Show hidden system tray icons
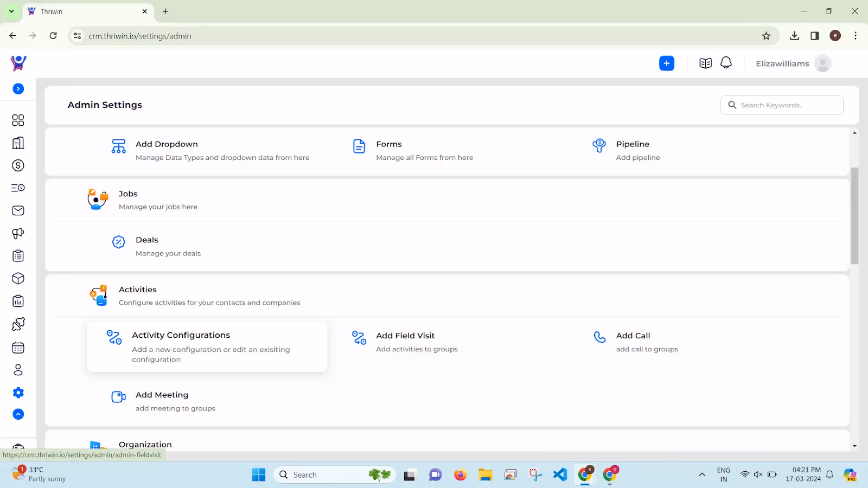This screenshot has width=868, height=488. click(x=701, y=475)
